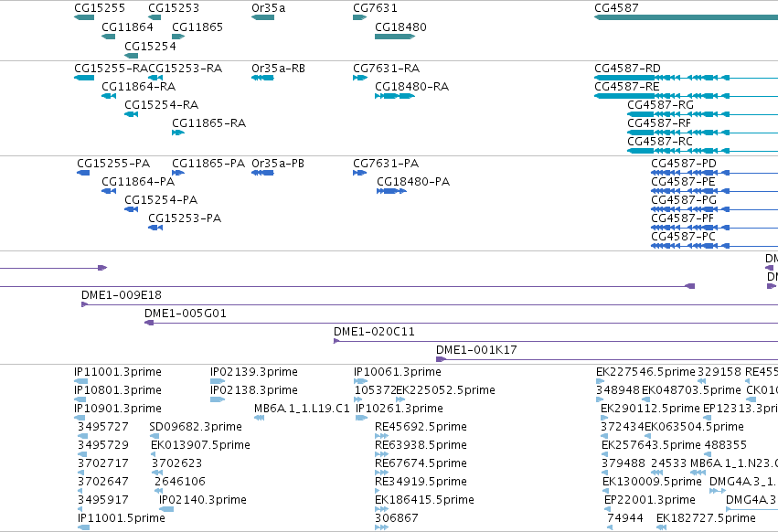The height and width of the screenshot is (532, 778).
Task: Click the CG11865 gene label
Action: [x=197, y=27]
